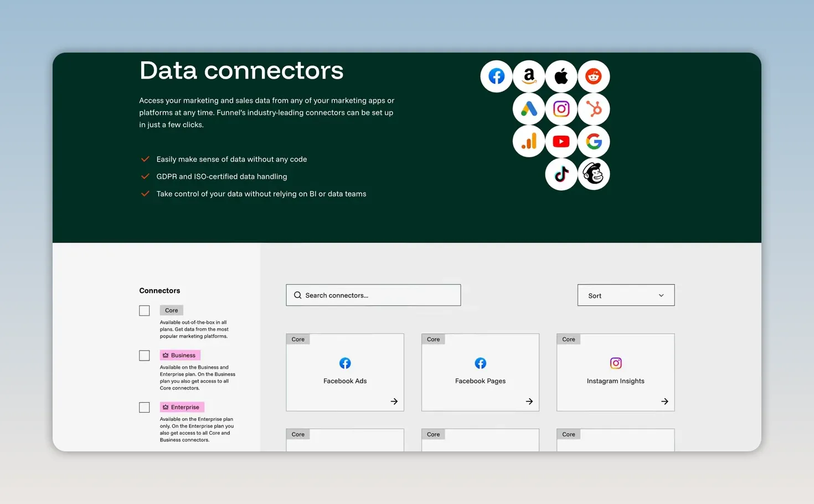Click the checkmark beside the GDPR bullet
This screenshot has width=814, height=504.
145,177
